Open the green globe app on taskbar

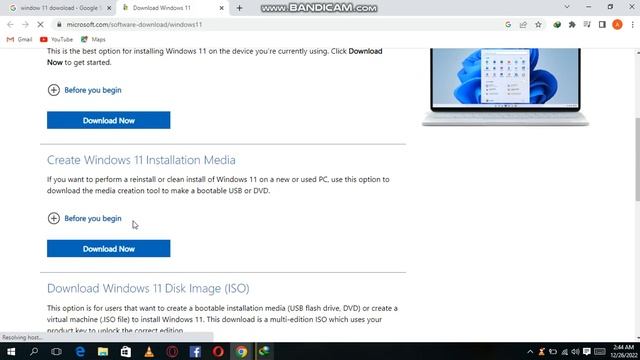[264, 351]
